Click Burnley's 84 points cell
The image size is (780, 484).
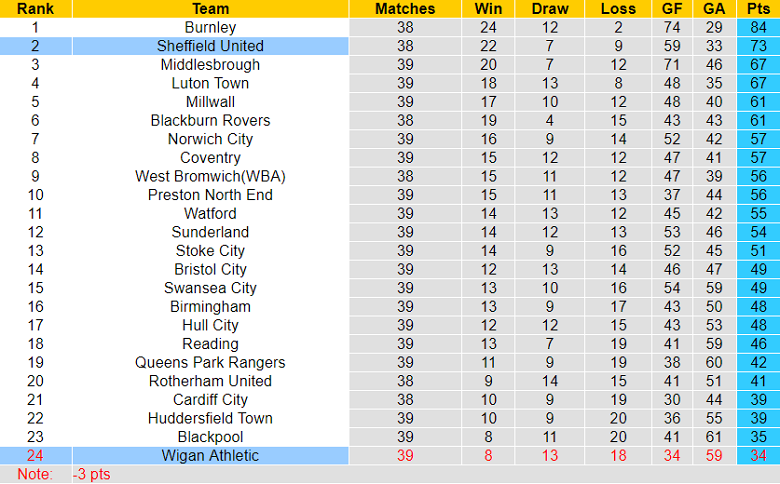(x=758, y=28)
